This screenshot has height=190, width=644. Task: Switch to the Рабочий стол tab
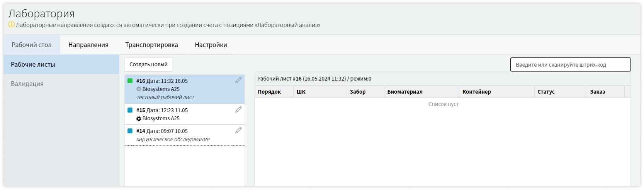click(32, 45)
